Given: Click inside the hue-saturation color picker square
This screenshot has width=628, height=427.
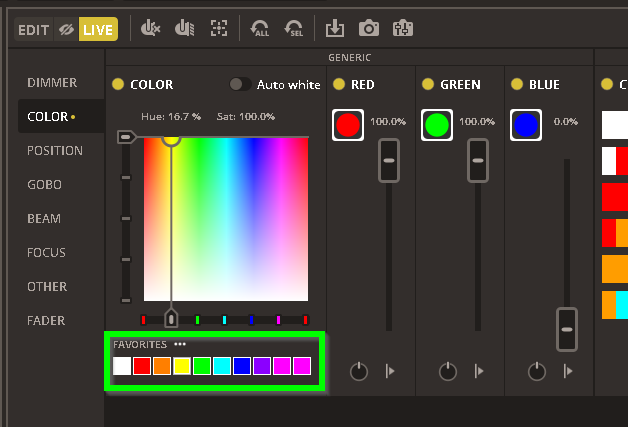Looking at the screenshot, I should [226, 219].
